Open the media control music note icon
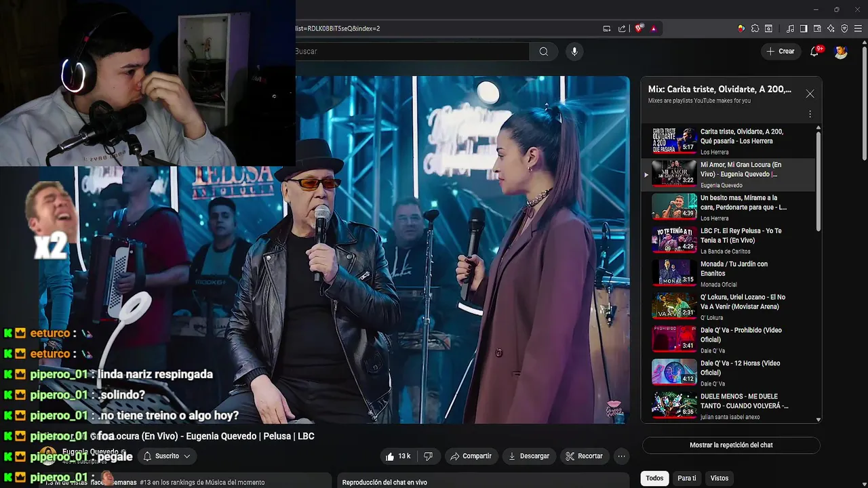Viewport: 868px width, 488px height. 790,28
